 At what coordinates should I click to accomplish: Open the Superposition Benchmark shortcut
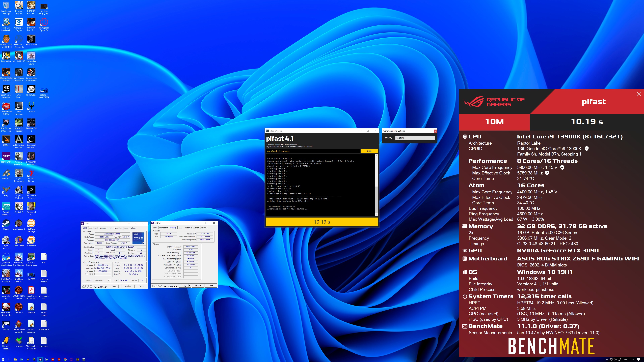point(31,75)
